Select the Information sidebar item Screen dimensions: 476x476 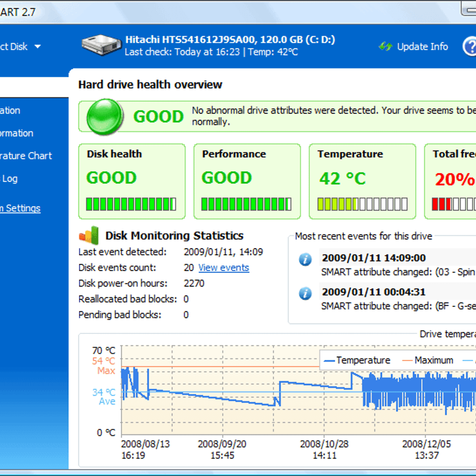pos(10,111)
